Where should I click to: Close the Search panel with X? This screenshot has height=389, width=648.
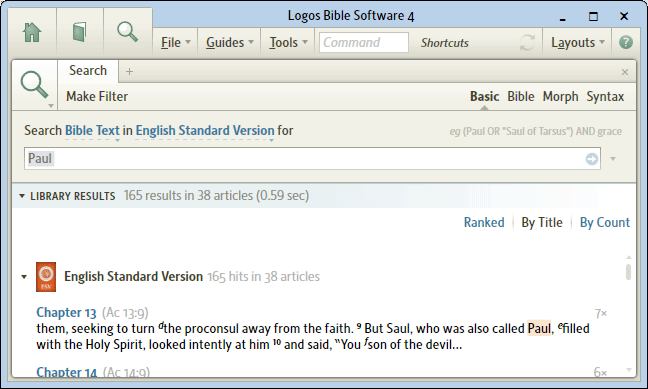tap(625, 72)
